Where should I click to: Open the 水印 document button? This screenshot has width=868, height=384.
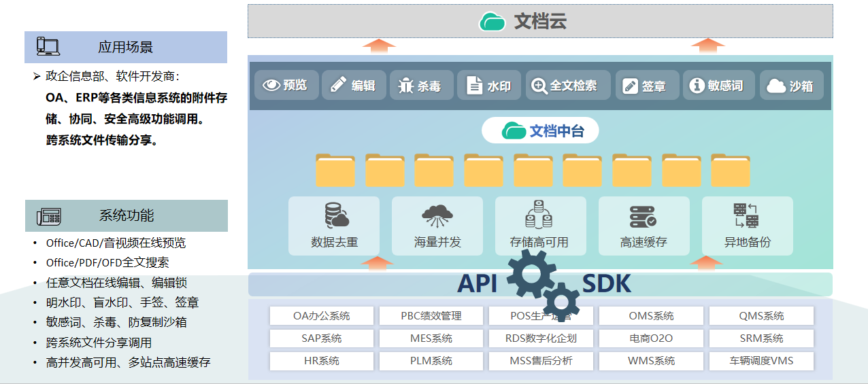(488, 86)
